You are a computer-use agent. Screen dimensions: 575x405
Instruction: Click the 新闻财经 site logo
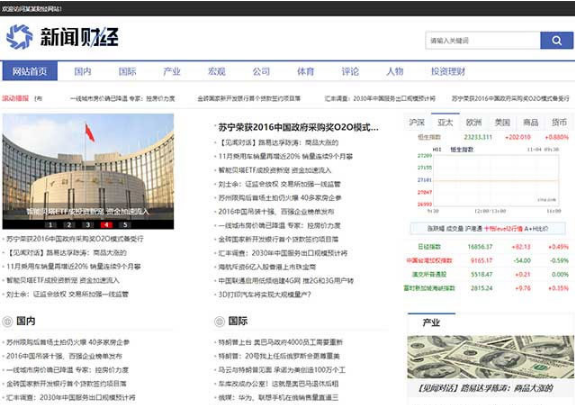pyautogui.click(x=62, y=37)
